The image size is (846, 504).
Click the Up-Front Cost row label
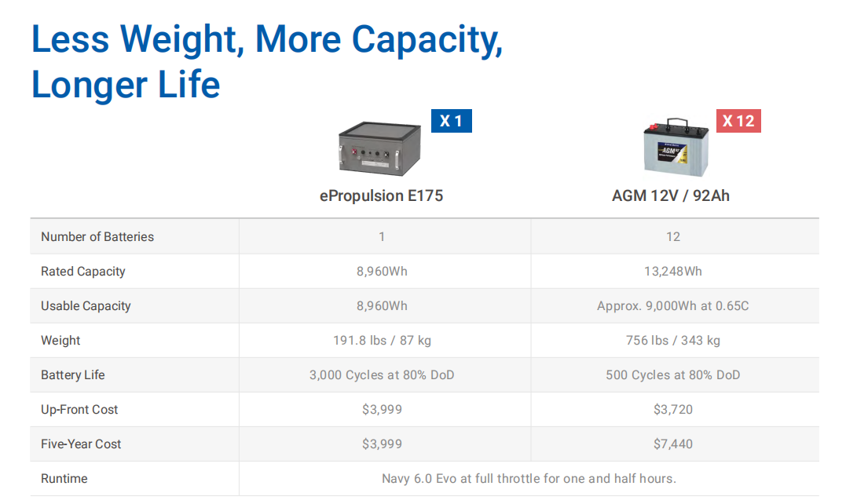pos(79,409)
